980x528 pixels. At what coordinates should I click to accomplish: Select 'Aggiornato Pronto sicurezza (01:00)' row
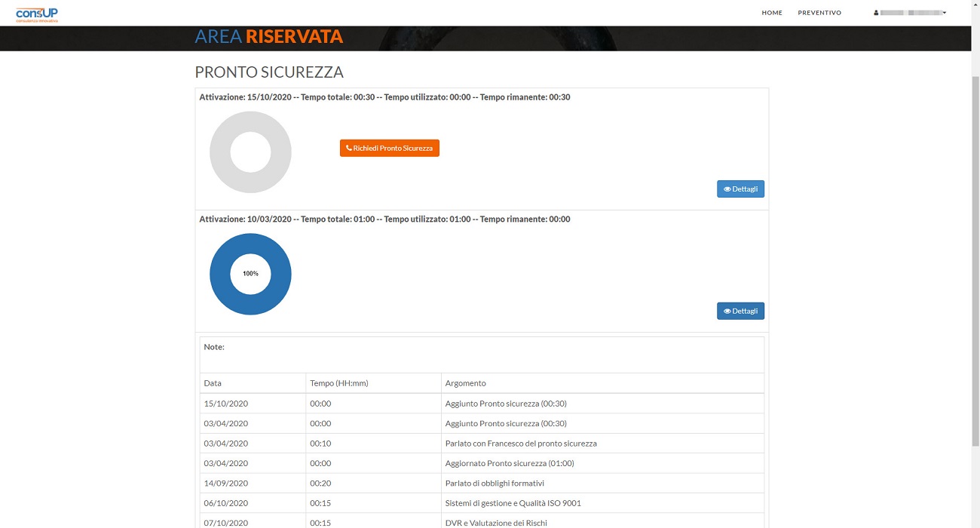tap(482, 463)
